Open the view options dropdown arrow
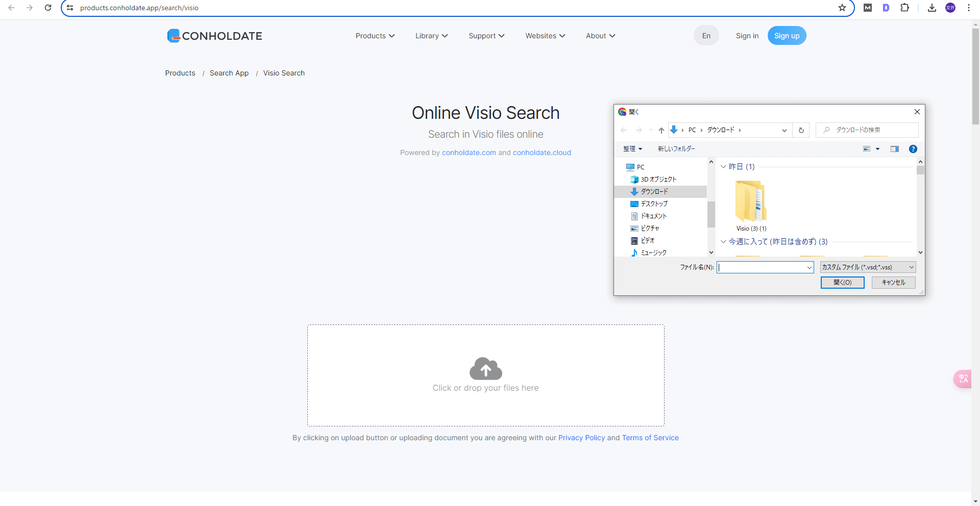This screenshot has height=506, width=980. (878, 149)
